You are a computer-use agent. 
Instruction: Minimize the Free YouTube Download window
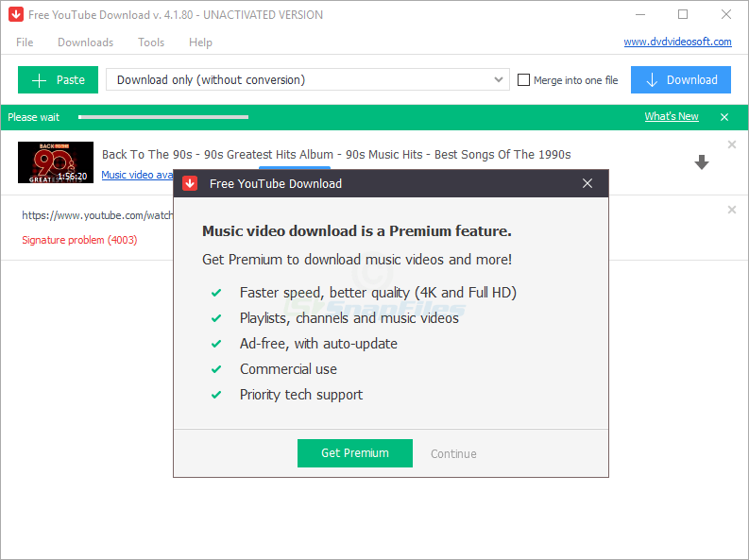[x=640, y=15]
